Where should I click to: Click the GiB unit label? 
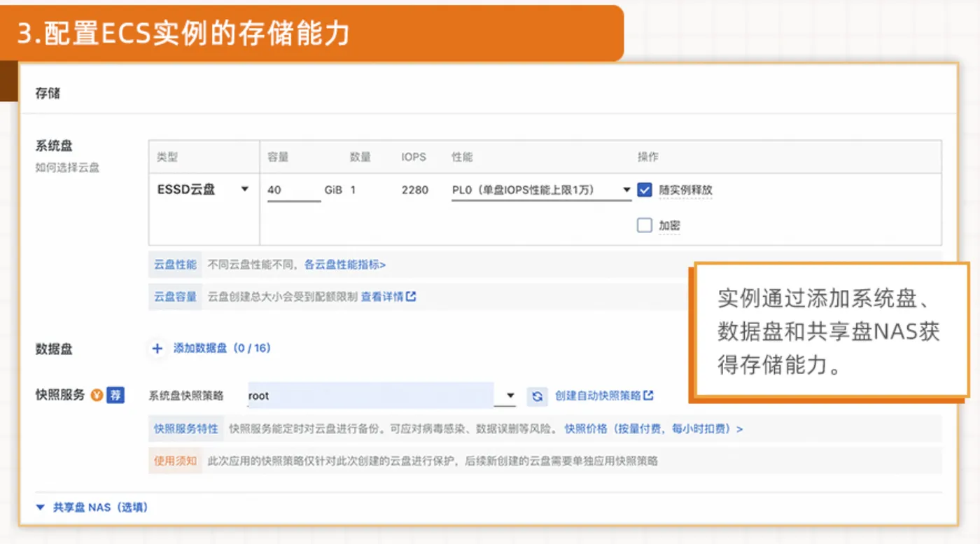[x=333, y=190]
